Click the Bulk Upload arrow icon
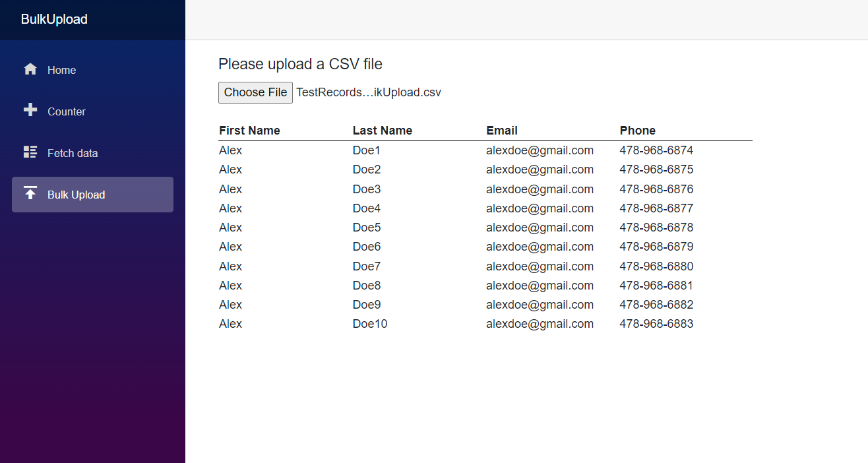 pyautogui.click(x=30, y=193)
